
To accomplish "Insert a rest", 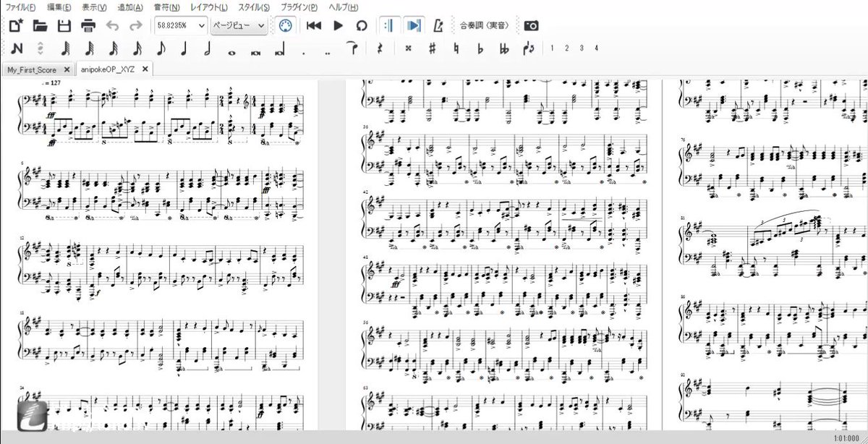I will (x=380, y=49).
